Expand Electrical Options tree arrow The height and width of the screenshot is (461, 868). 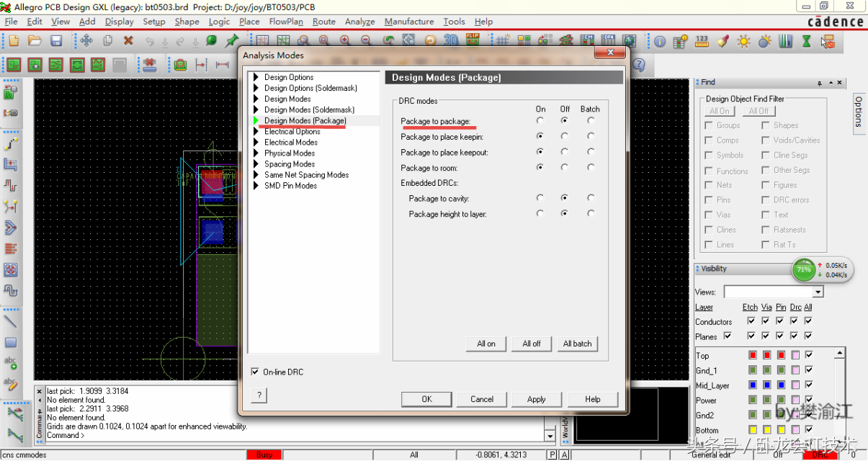(x=256, y=131)
